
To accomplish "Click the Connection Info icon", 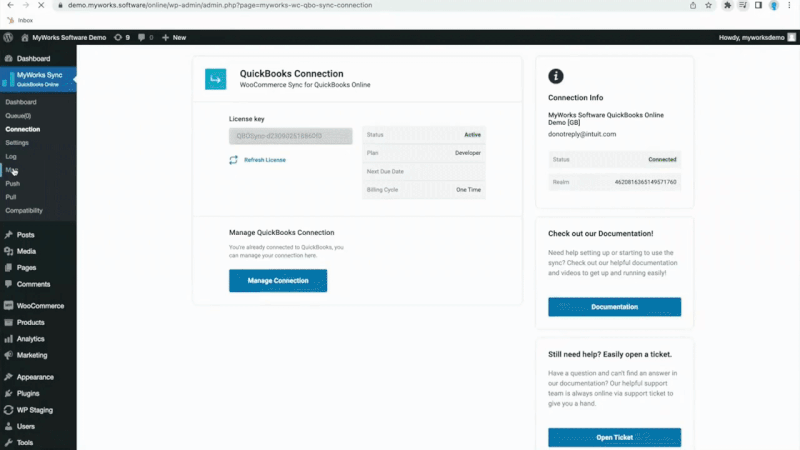I will pos(556,76).
